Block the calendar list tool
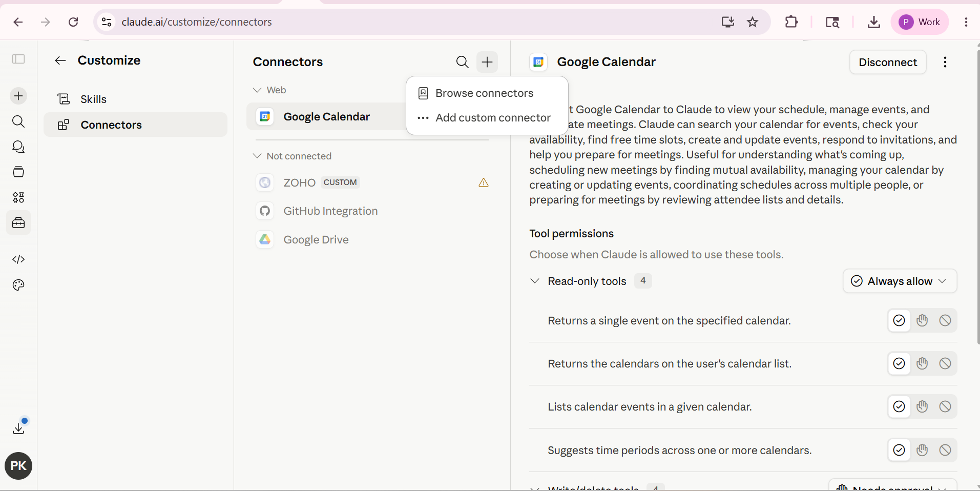980x491 pixels. tap(945, 363)
